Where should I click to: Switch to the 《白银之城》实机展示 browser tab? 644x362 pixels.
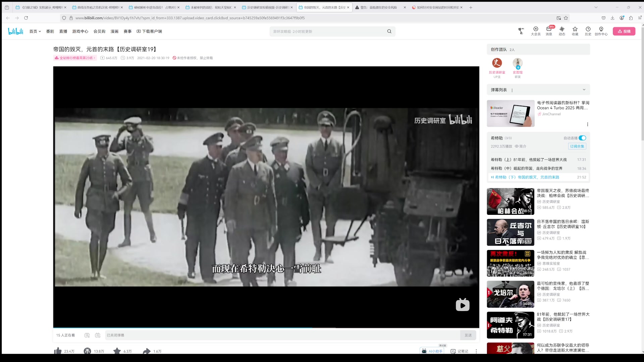pos(41,7)
